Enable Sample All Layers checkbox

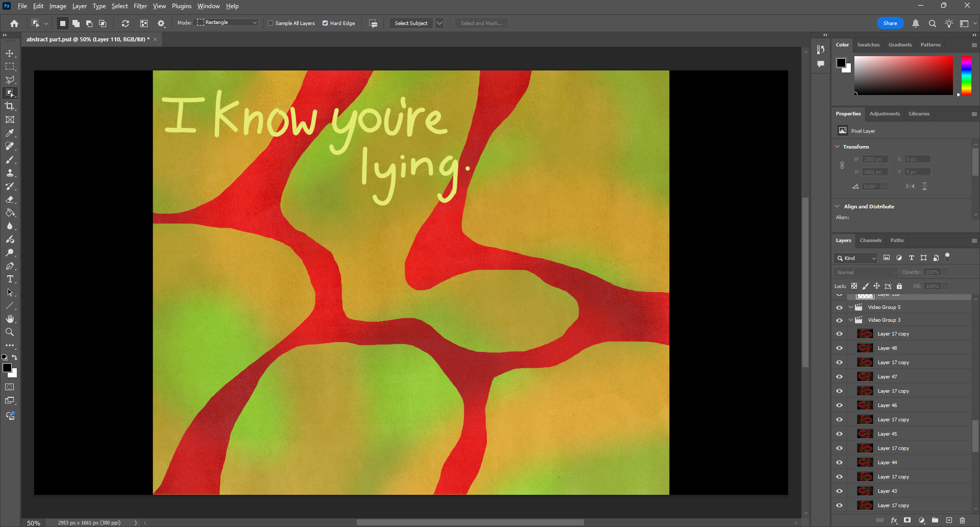point(271,23)
